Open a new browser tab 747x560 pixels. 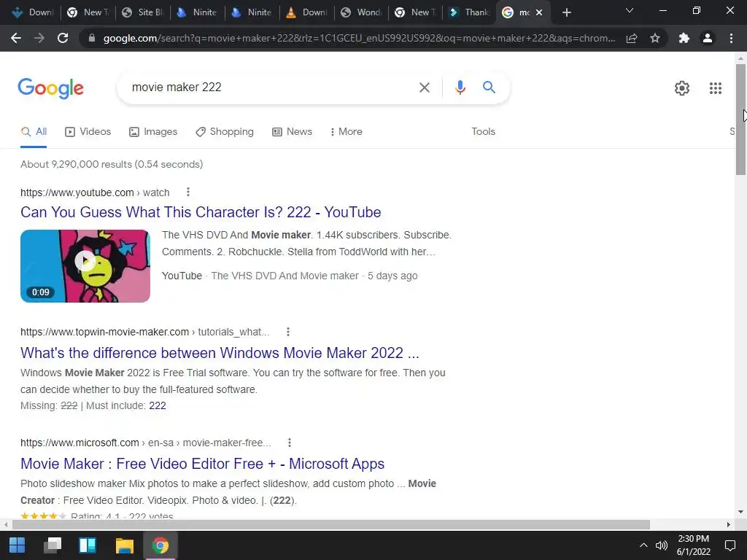point(566,12)
